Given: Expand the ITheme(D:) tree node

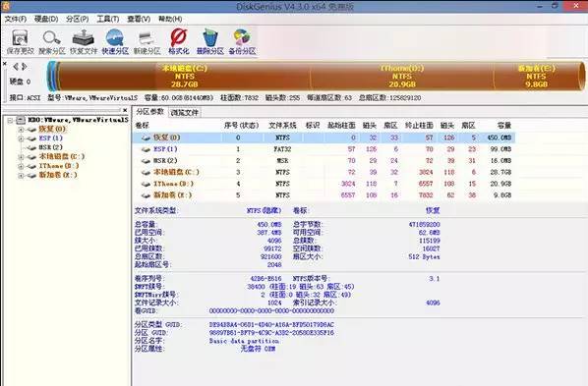Looking at the screenshot, I should click(21, 166).
